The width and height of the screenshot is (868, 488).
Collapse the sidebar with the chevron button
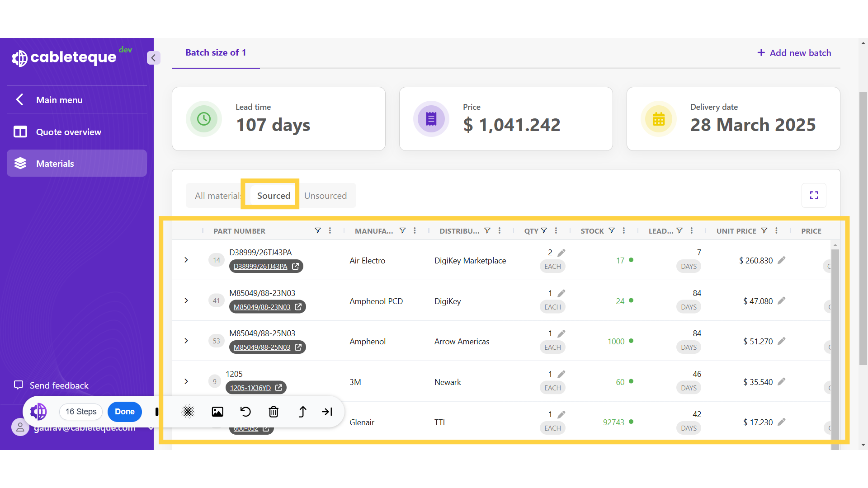pos(153,58)
